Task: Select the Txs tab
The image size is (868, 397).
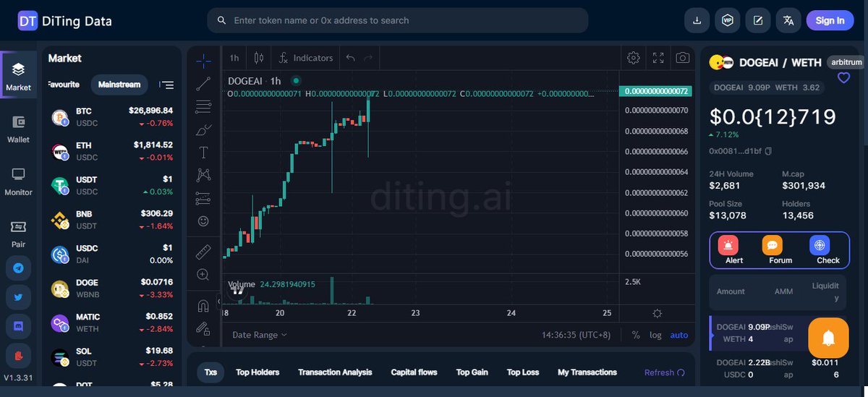Action: coord(210,372)
